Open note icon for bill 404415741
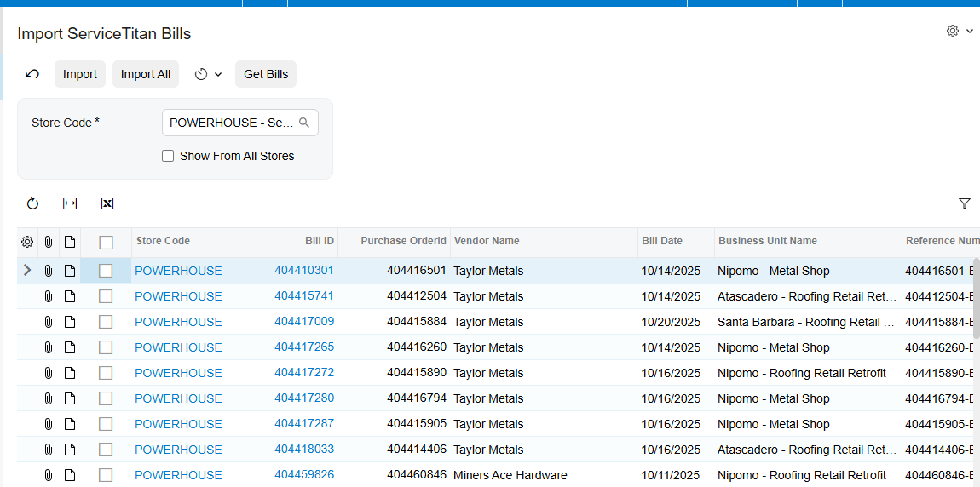The height and width of the screenshot is (487, 980). coord(69,296)
